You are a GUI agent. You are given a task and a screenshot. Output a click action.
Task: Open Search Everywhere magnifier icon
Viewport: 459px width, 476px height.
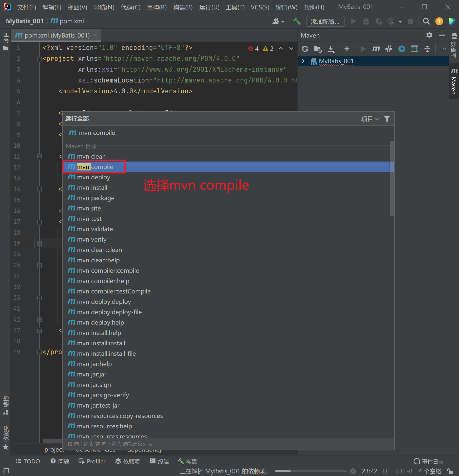point(426,21)
